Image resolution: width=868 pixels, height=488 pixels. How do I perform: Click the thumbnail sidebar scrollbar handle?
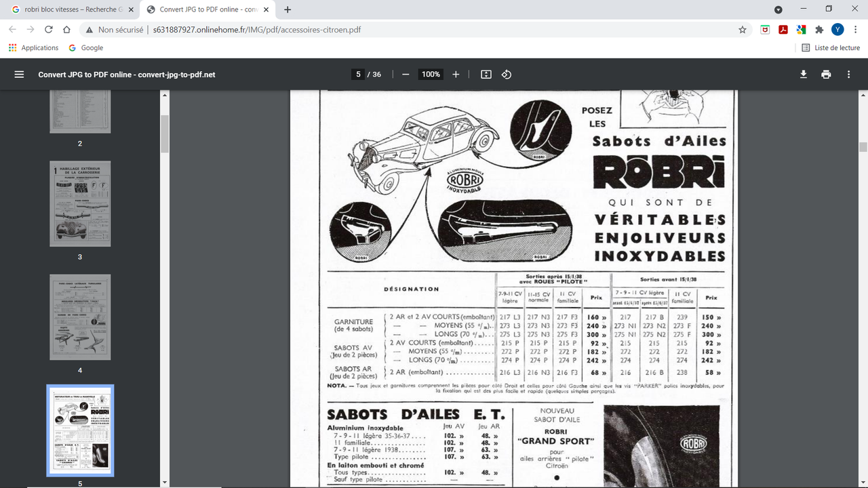164,134
